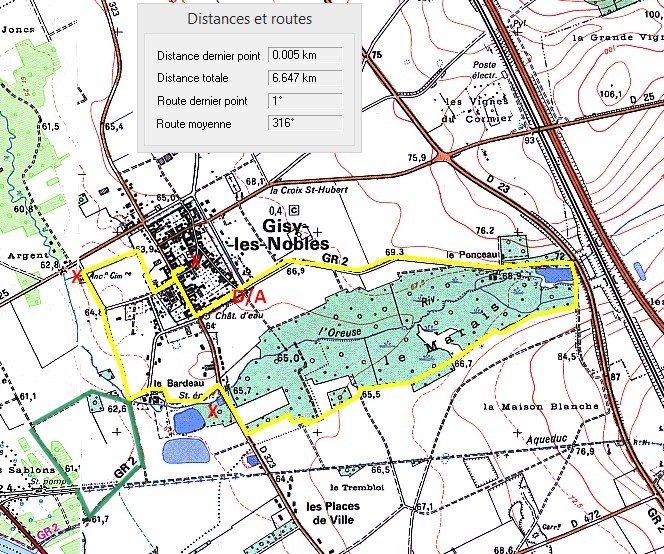Click the red D/A start marker
Viewport: 664px width, 554px height.
coord(250,298)
